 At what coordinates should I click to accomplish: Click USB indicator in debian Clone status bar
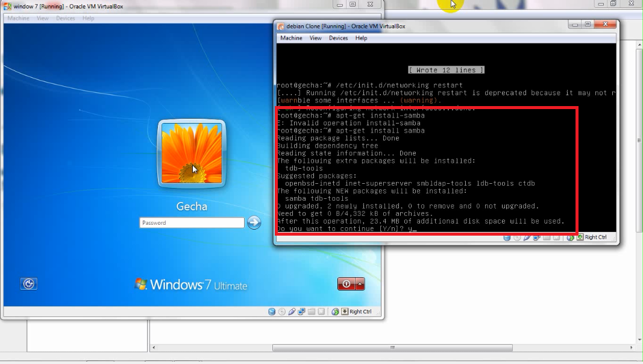pyautogui.click(x=527, y=237)
